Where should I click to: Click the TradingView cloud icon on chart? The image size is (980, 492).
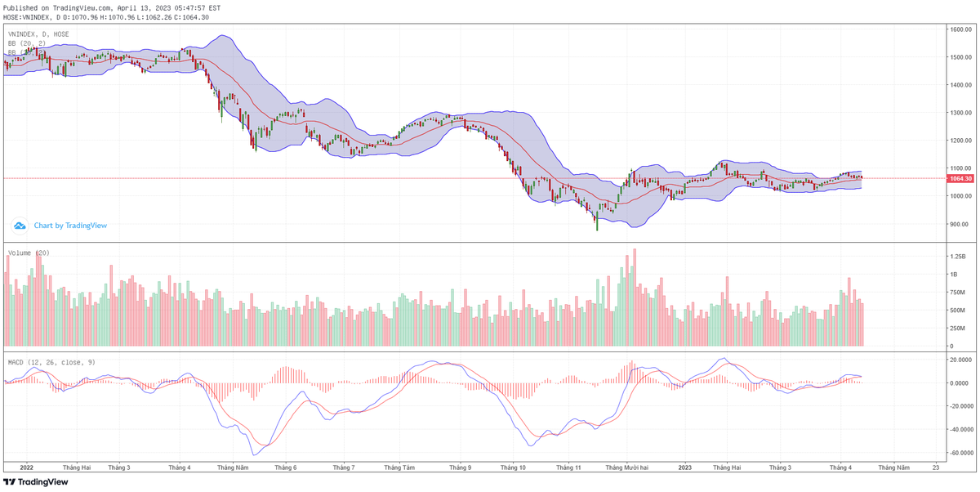[20, 226]
